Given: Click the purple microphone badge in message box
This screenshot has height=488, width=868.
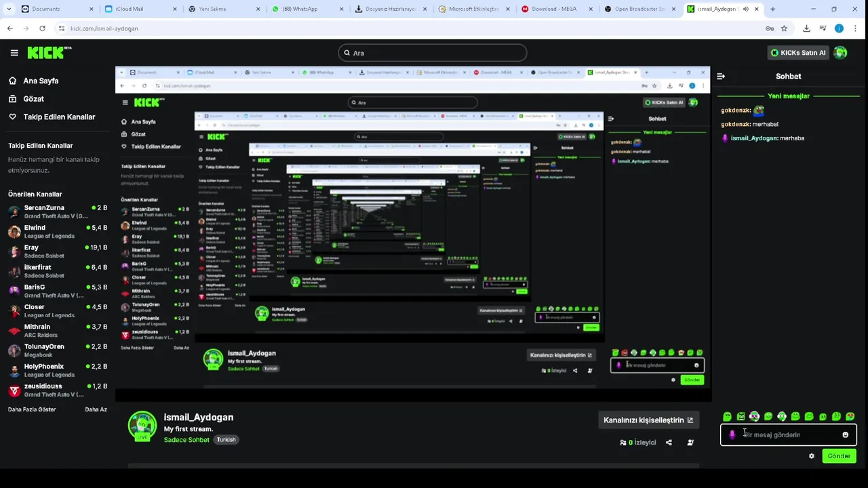Looking at the screenshot, I should (732, 435).
